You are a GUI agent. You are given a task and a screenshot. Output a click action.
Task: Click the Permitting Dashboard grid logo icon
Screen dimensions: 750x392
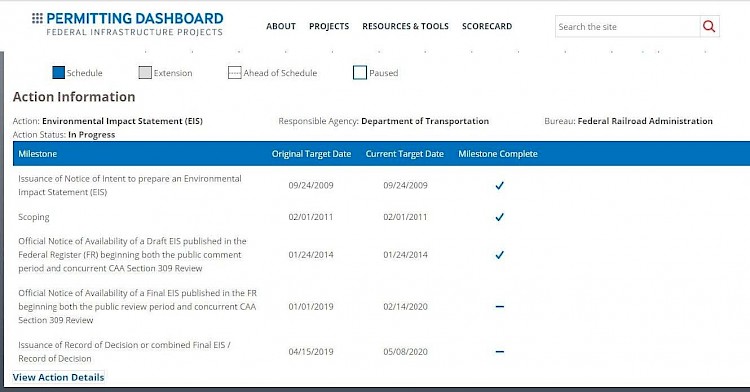tap(37, 18)
